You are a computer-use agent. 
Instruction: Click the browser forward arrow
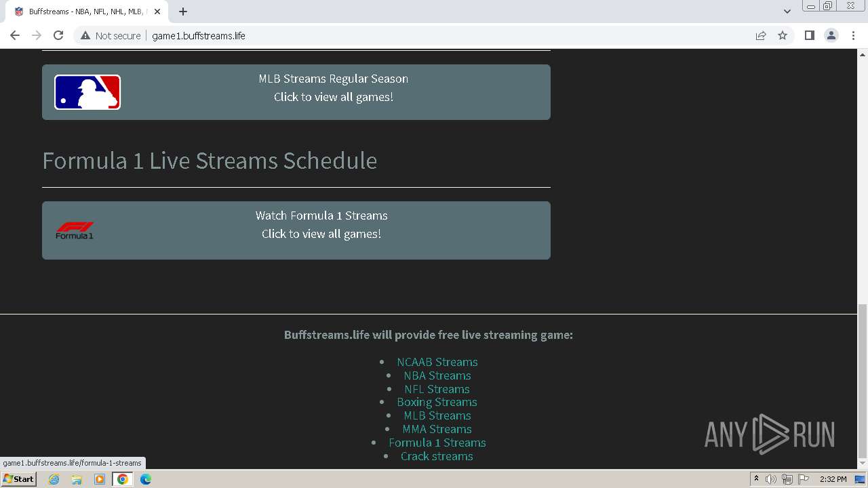(x=37, y=35)
